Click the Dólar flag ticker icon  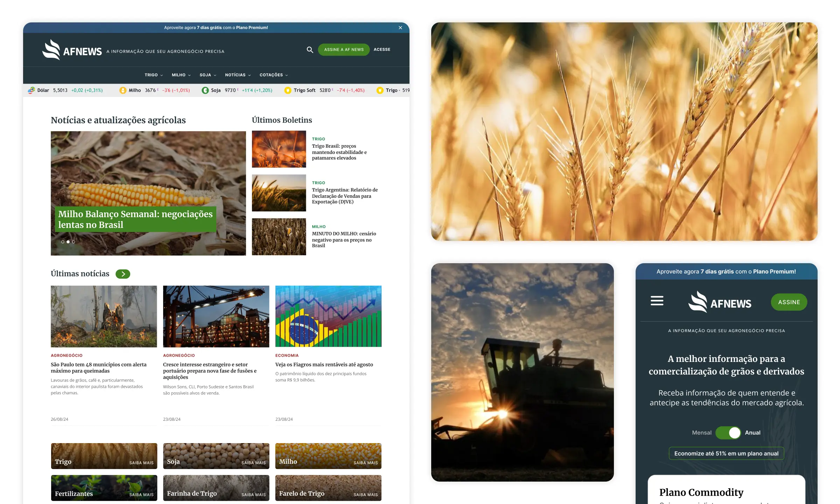(31, 90)
